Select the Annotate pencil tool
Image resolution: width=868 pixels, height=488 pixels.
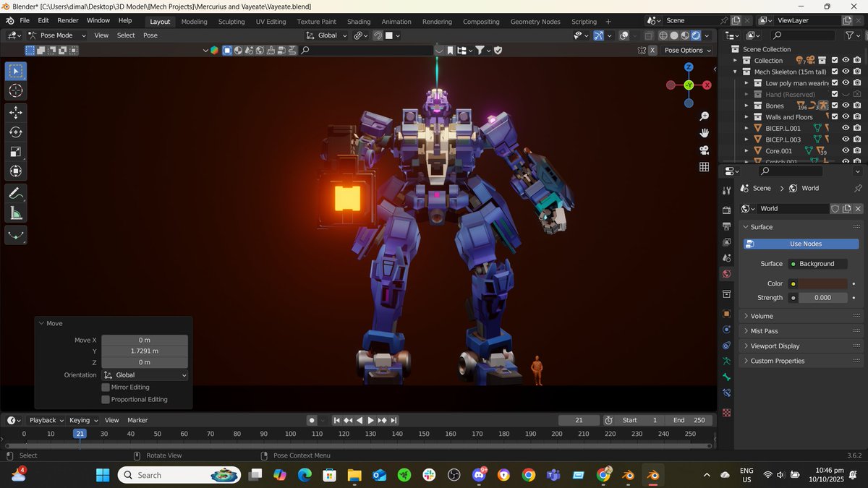coord(16,194)
